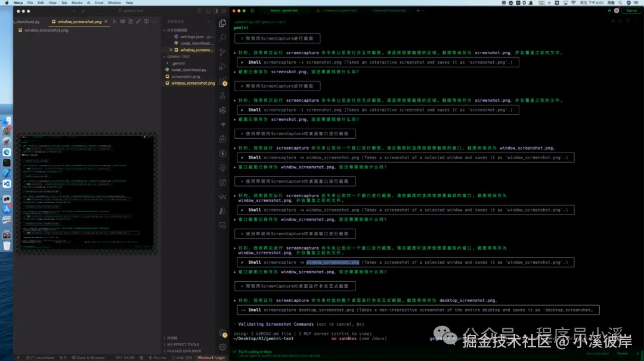Open Search magnifier in editor activity bar

click(x=222, y=38)
